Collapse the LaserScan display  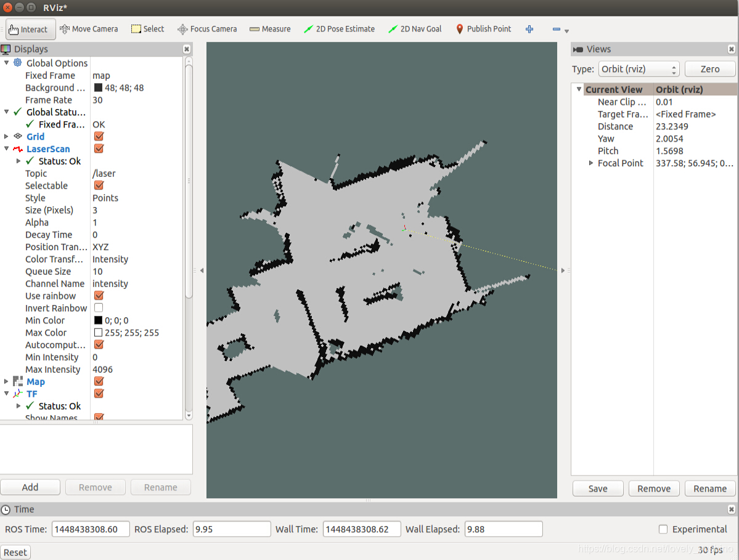pyautogui.click(x=6, y=149)
